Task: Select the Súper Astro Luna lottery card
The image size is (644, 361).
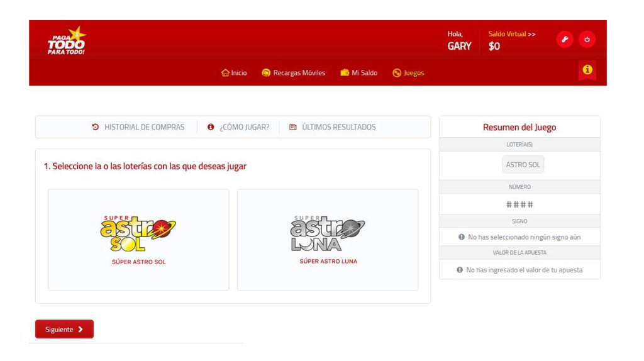Action: pos(328,240)
